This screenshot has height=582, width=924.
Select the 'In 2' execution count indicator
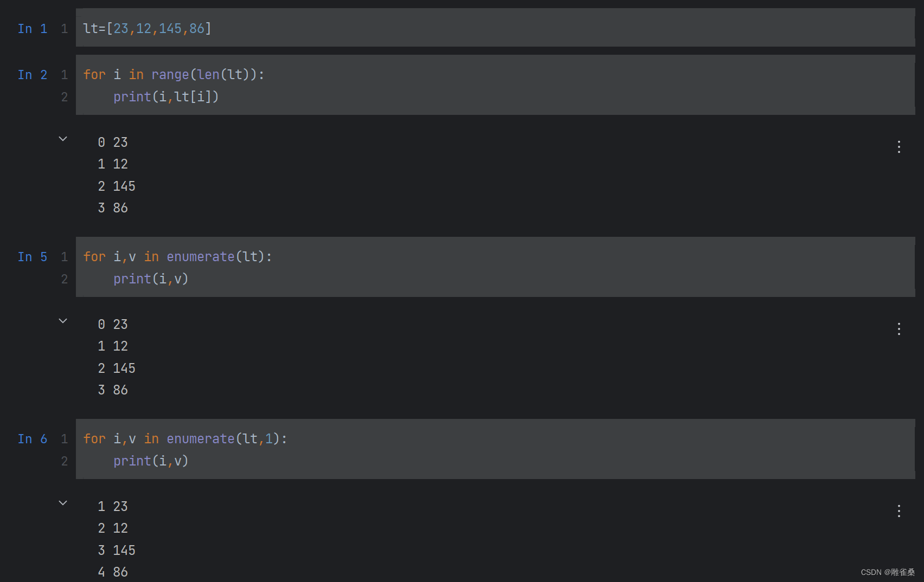click(32, 75)
